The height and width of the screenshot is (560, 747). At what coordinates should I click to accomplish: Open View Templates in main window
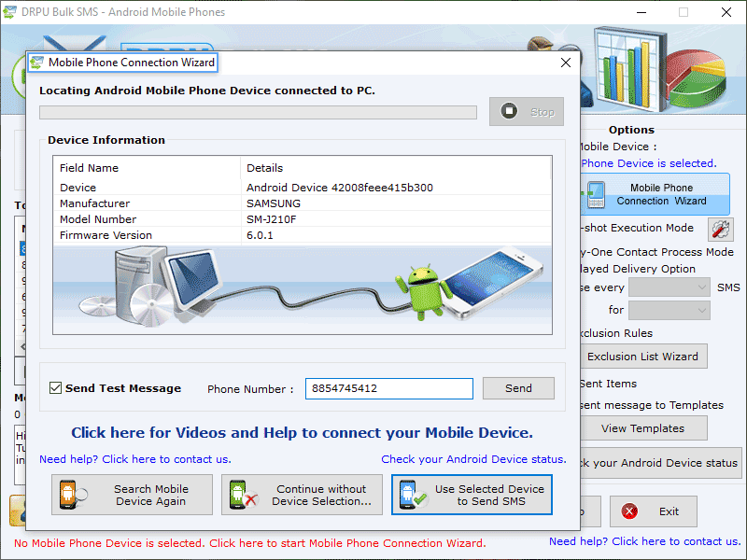tap(643, 428)
